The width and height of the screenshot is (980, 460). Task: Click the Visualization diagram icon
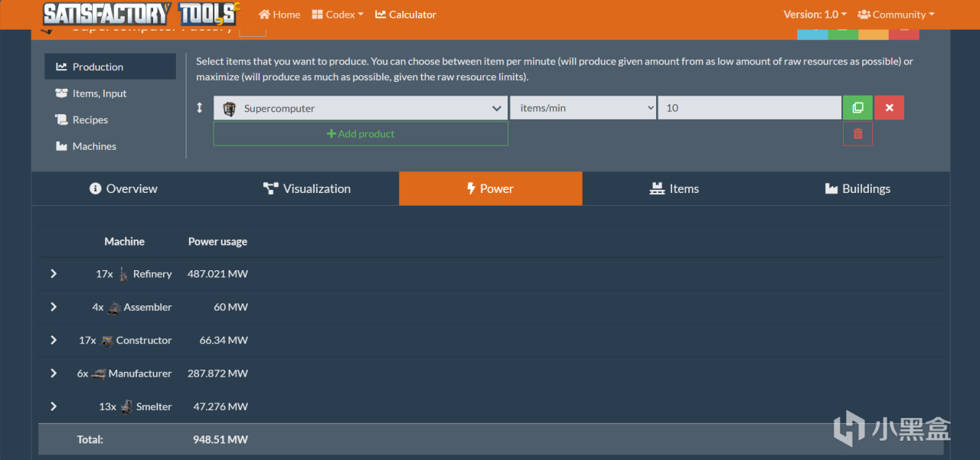pyautogui.click(x=270, y=188)
